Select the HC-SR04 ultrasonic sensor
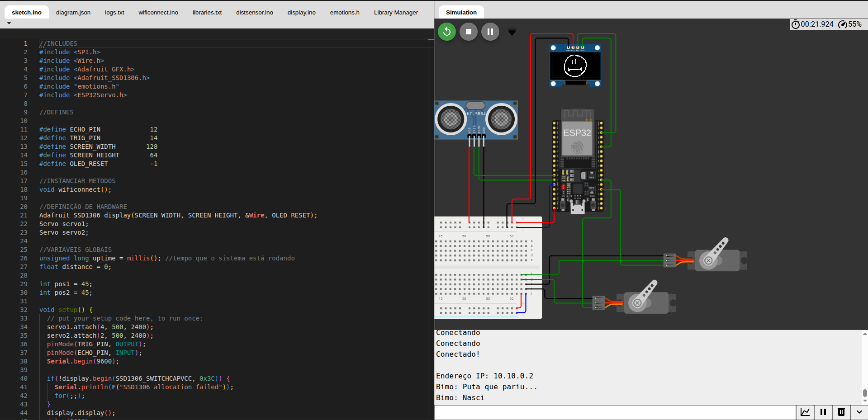Viewport: 868px width, 420px height. coord(476,120)
